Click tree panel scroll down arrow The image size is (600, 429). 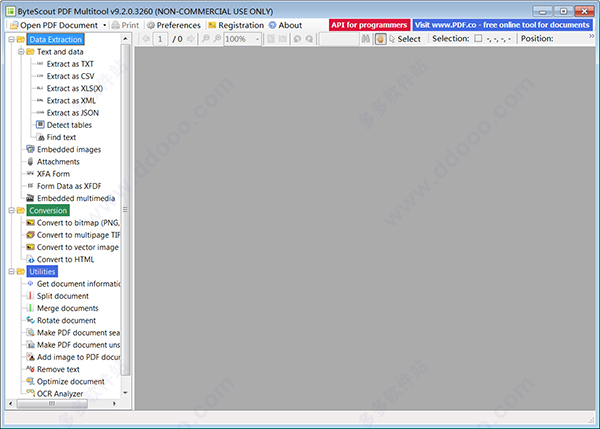click(126, 393)
